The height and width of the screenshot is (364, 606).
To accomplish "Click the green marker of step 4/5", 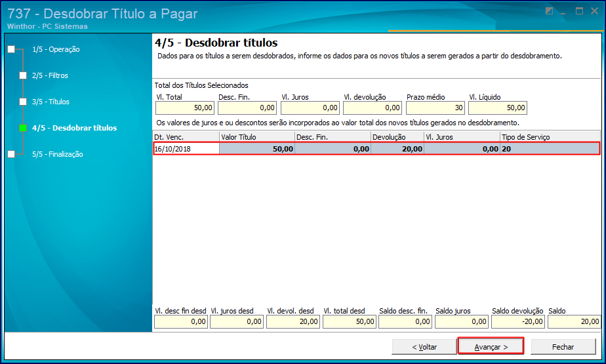I will point(23,128).
